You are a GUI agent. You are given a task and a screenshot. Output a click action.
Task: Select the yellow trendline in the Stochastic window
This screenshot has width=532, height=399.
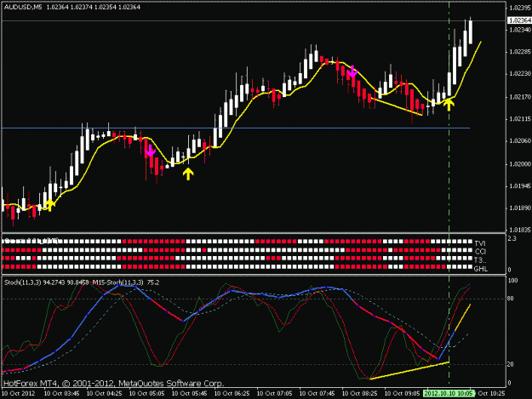point(409,371)
